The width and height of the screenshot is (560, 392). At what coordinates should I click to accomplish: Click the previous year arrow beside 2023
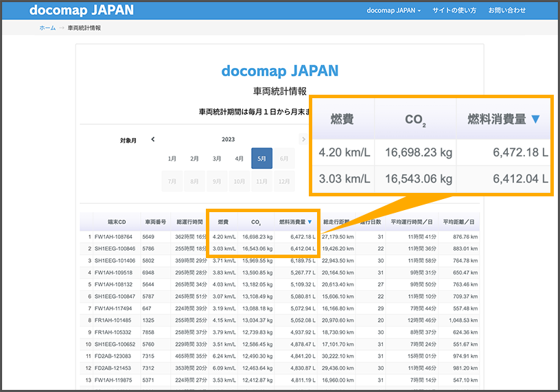coord(153,139)
